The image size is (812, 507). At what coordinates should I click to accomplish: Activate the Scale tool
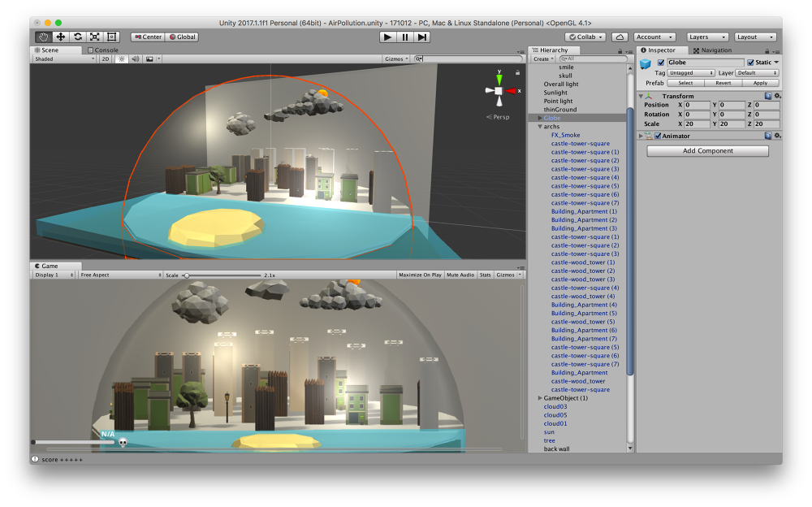[95, 37]
